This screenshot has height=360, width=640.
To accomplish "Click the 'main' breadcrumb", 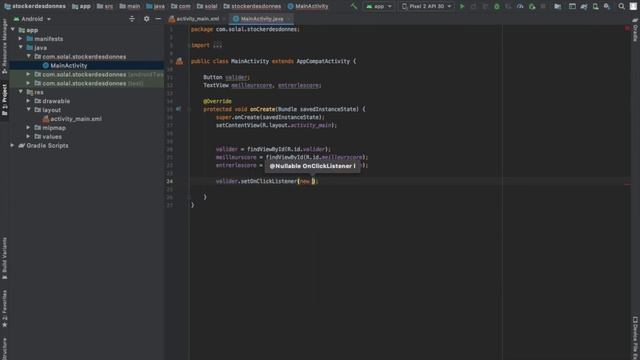I will click(130, 6).
